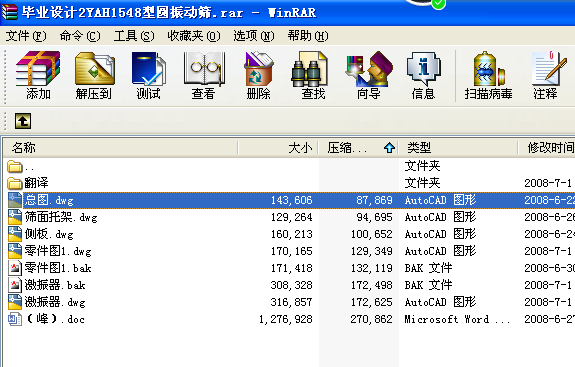
Task: Click type cell 'Microsoft Word ...'
Action: (x=457, y=319)
